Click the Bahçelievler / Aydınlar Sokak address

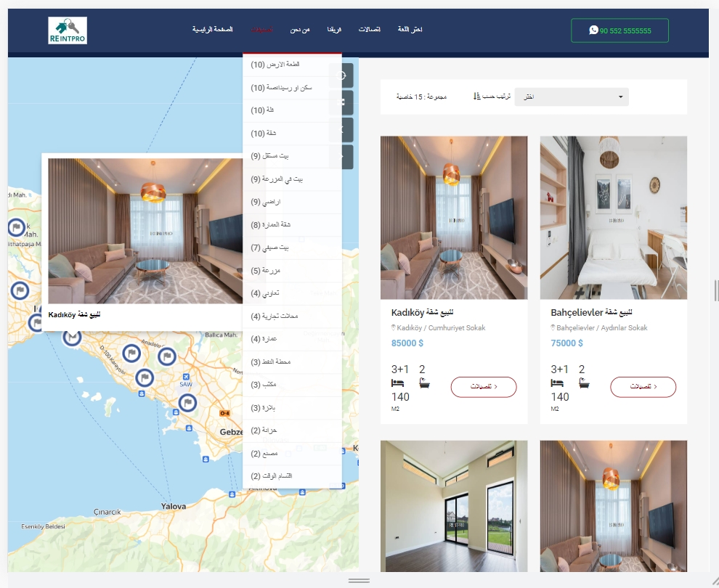(x=601, y=328)
